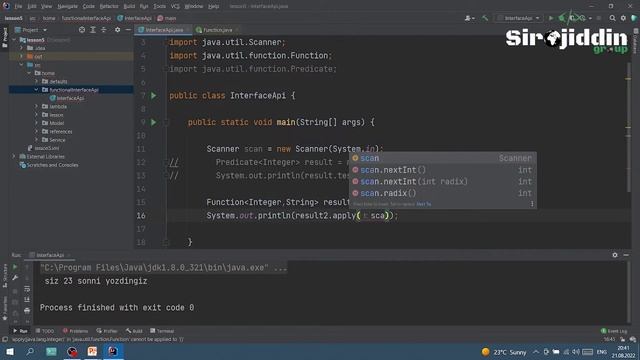Click the run gutter arrow beside main method
This screenshot has height=360, width=640.
(x=153, y=122)
